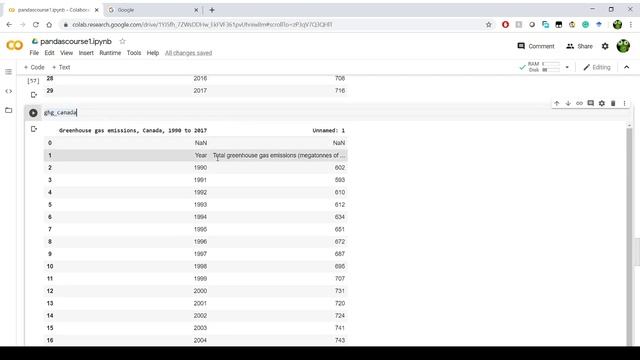
Task: Add a new Text cell
Action: coord(61,67)
